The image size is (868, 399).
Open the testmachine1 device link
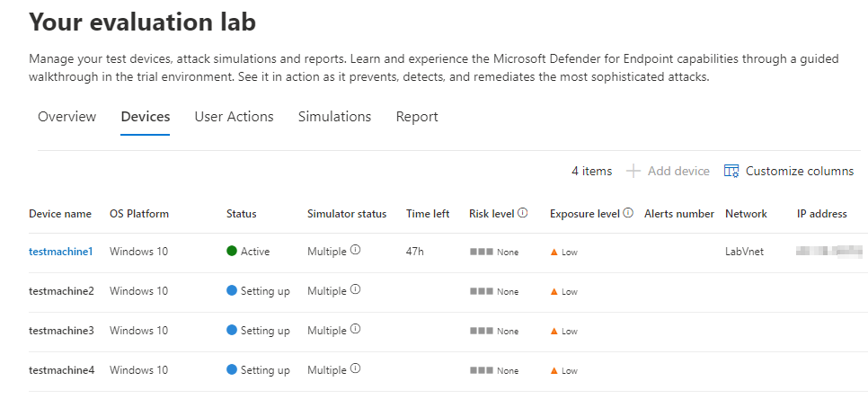pyautogui.click(x=61, y=252)
